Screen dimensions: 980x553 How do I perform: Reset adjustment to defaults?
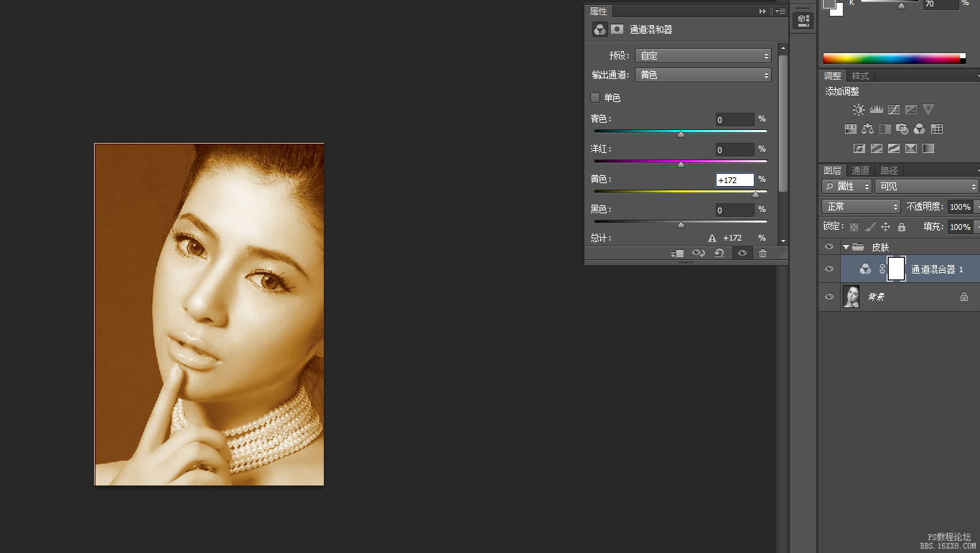tap(719, 254)
